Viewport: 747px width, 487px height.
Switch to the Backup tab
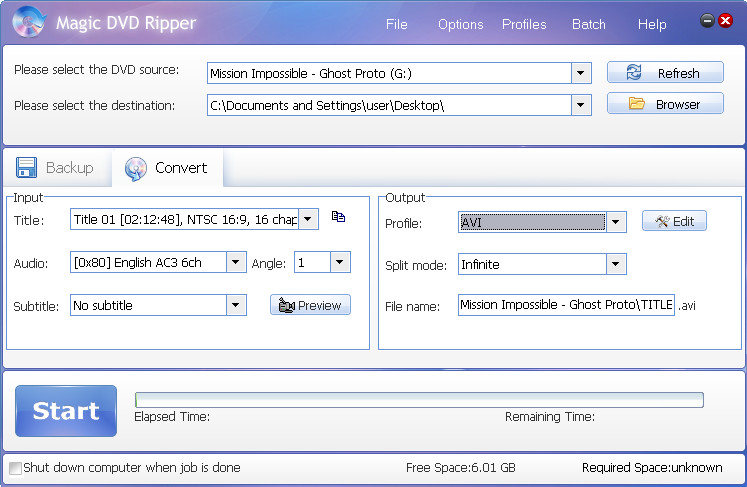56,168
